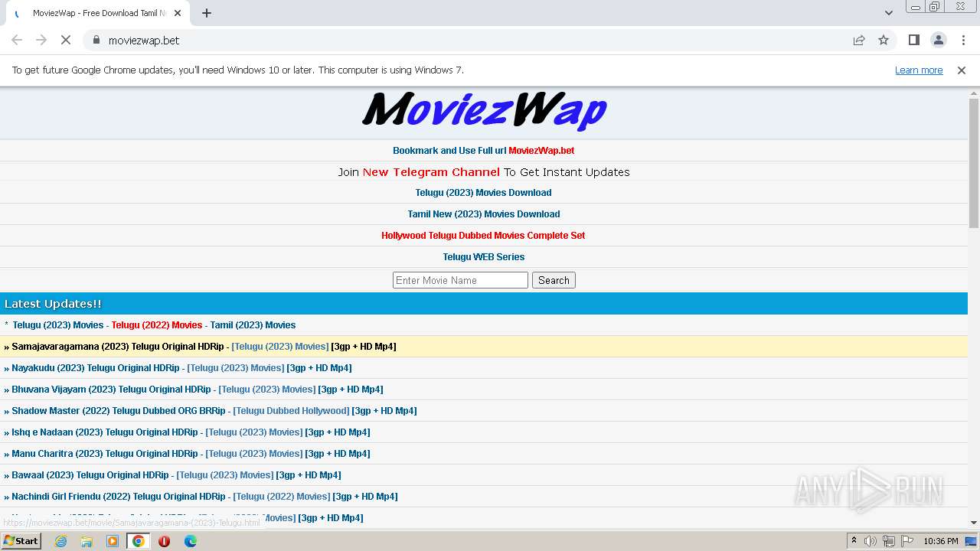Toggle the browser side panel icon
Viewport: 980px width, 551px height.
(x=913, y=40)
